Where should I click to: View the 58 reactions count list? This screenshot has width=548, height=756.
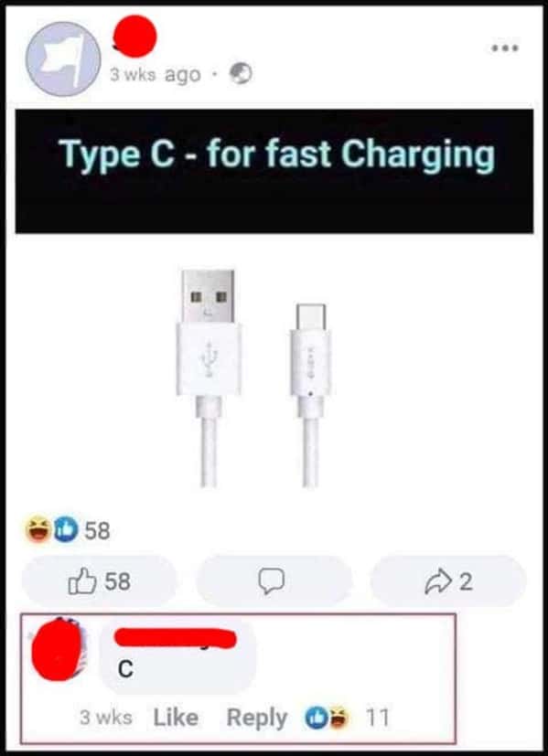coord(98,530)
